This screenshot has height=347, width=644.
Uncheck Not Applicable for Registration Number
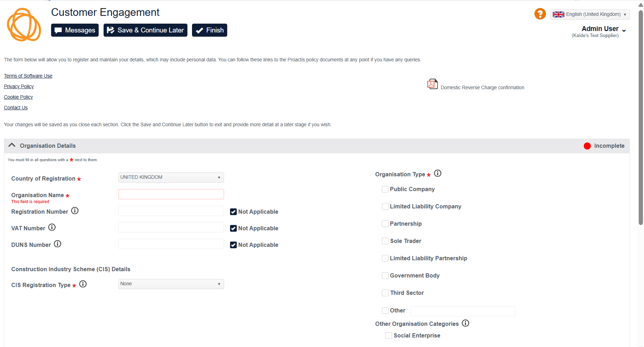pos(233,212)
